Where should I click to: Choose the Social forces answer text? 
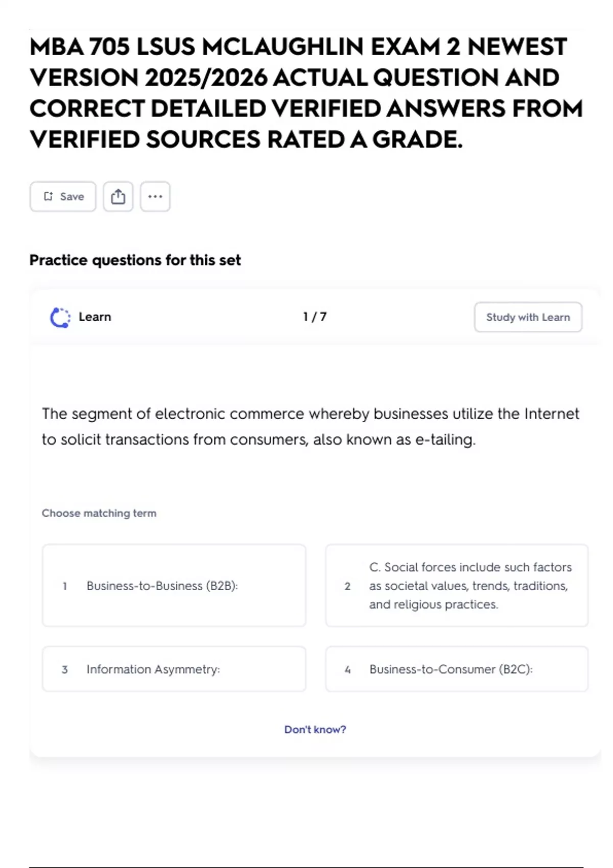[470, 586]
